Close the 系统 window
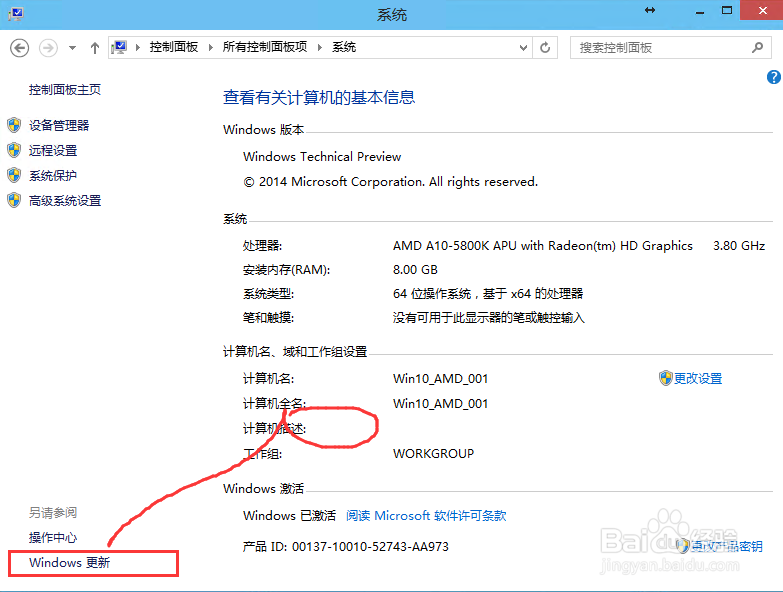This screenshot has width=783, height=592. click(x=762, y=10)
